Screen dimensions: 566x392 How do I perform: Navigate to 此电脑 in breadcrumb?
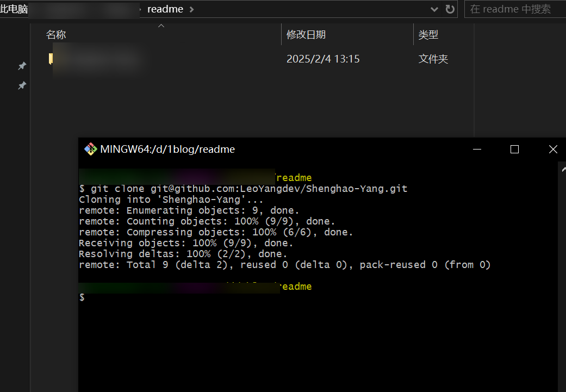coord(14,9)
